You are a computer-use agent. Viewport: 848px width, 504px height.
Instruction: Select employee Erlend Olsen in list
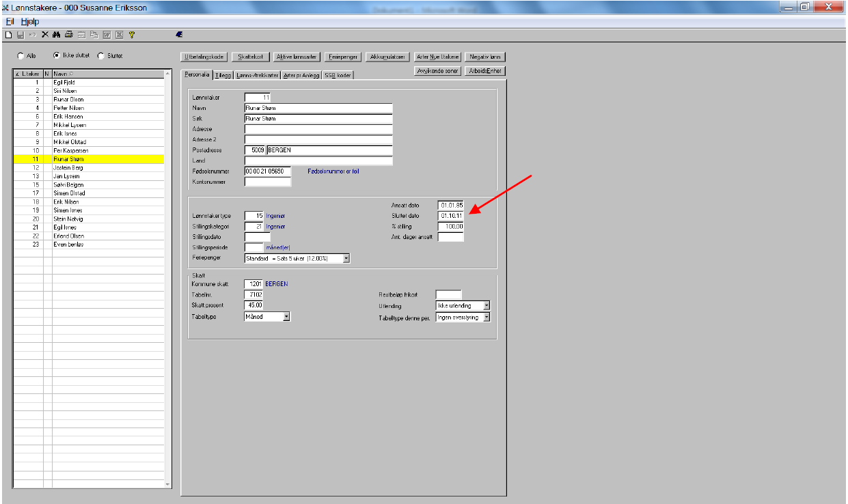tap(89, 236)
